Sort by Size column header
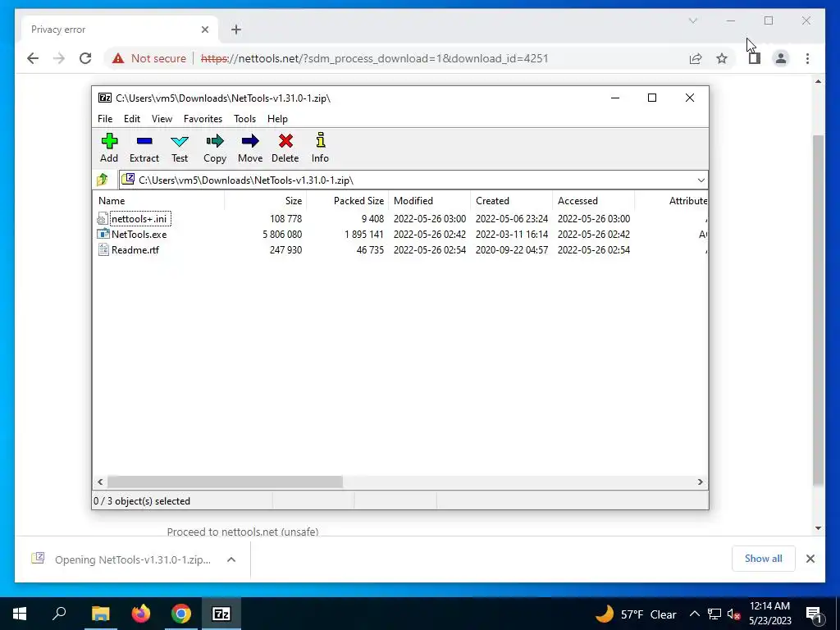The image size is (840, 630). coord(265,201)
